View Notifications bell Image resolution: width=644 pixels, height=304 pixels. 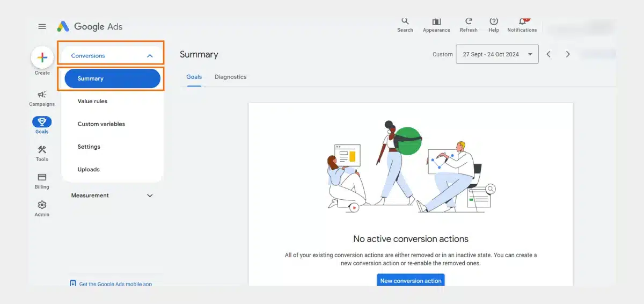click(522, 25)
